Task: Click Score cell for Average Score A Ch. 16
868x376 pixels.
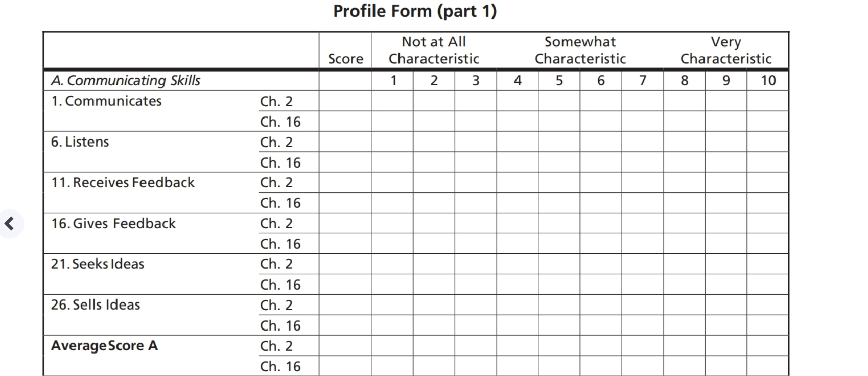Action: pyautogui.click(x=345, y=366)
